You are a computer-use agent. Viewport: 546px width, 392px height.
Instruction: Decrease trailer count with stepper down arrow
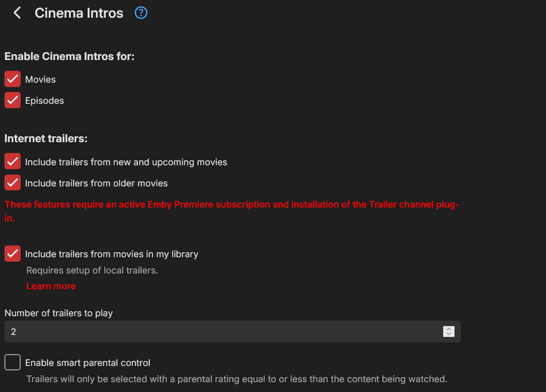[x=449, y=334]
